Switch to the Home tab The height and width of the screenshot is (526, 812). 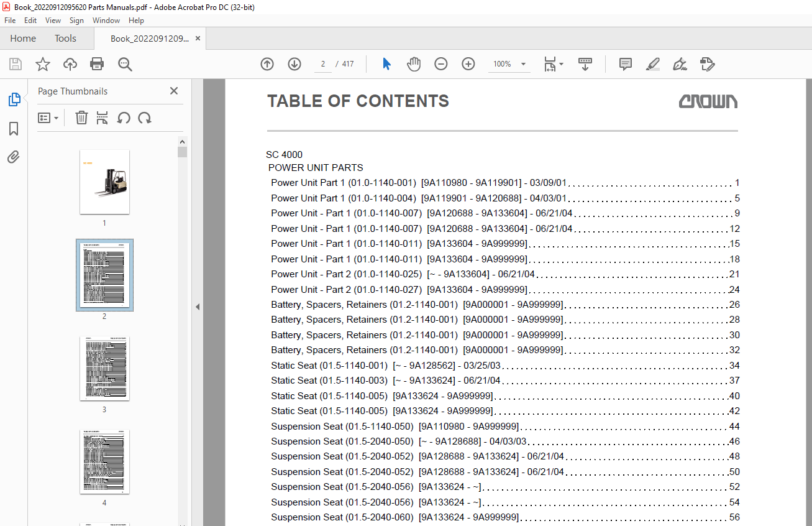[23, 39]
